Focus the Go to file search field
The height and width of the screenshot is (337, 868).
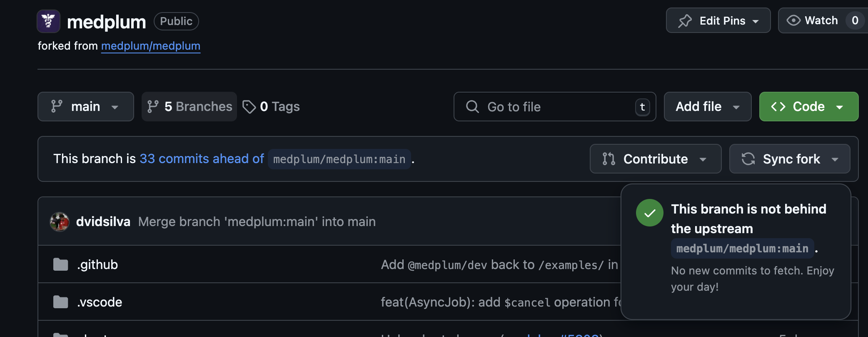tap(555, 107)
